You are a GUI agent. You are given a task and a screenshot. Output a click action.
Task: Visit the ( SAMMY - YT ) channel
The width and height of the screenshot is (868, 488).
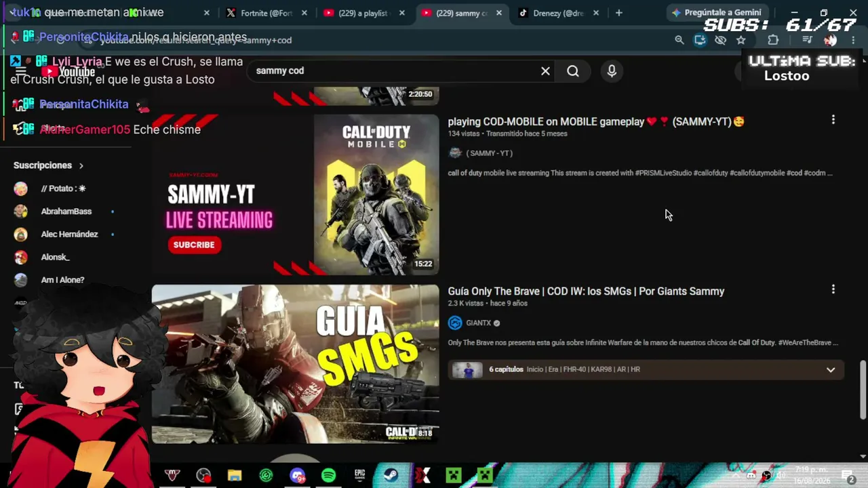pyautogui.click(x=489, y=153)
